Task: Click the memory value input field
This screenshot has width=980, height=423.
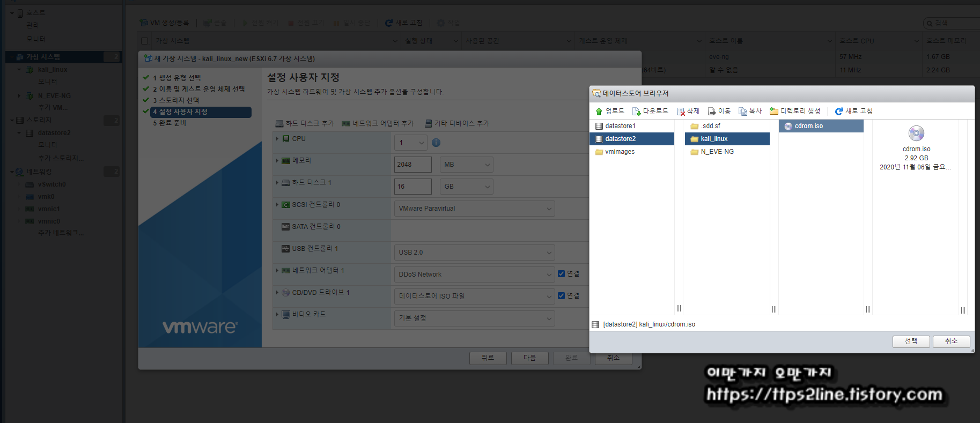Action: pyautogui.click(x=413, y=165)
